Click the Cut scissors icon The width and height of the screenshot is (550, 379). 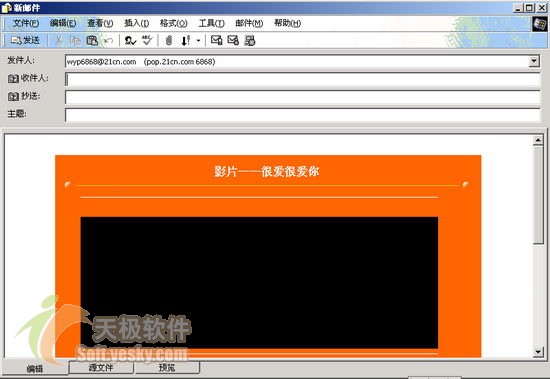59,41
